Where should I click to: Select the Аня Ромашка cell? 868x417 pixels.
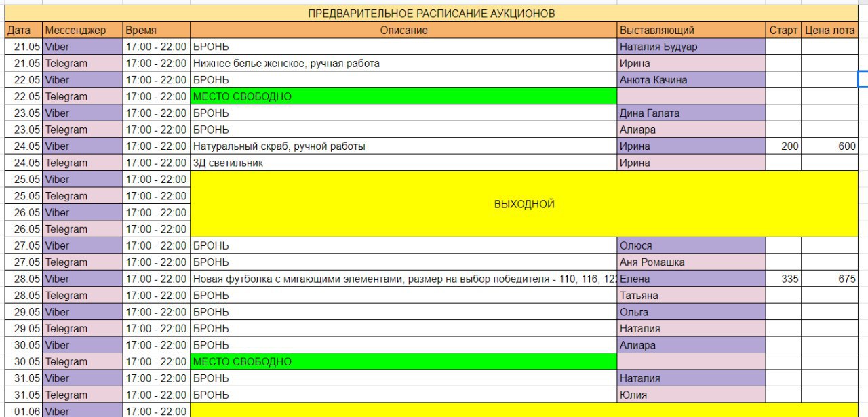(x=692, y=262)
